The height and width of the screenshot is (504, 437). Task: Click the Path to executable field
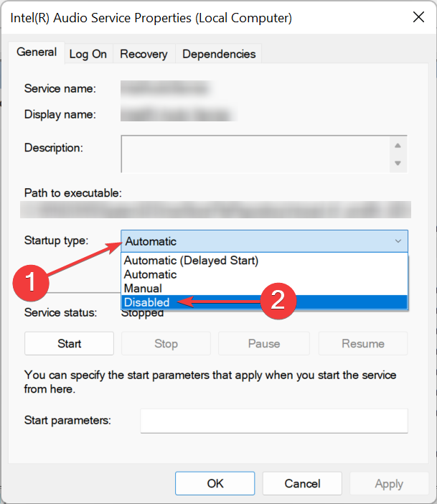click(x=215, y=210)
